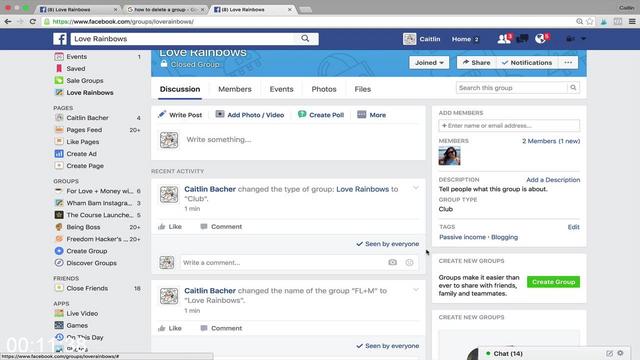
Task: Click Add a Description link
Action: (x=553, y=180)
